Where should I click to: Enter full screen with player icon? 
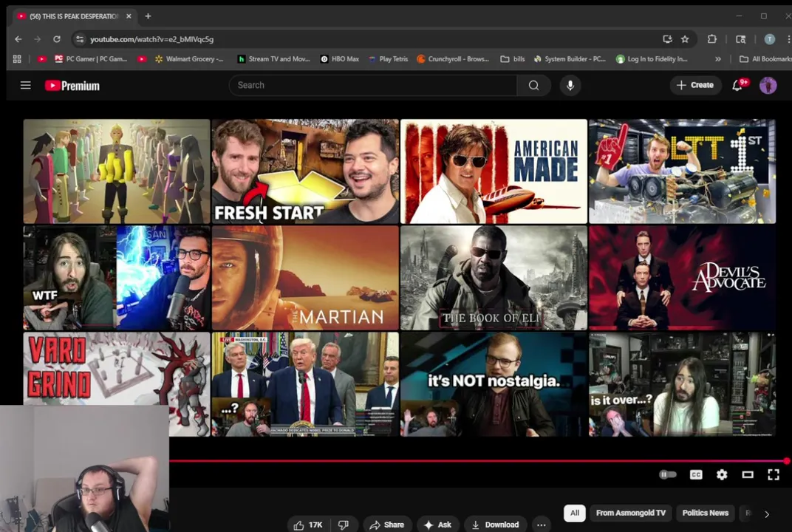pyautogui.click(x=774, y=474)
